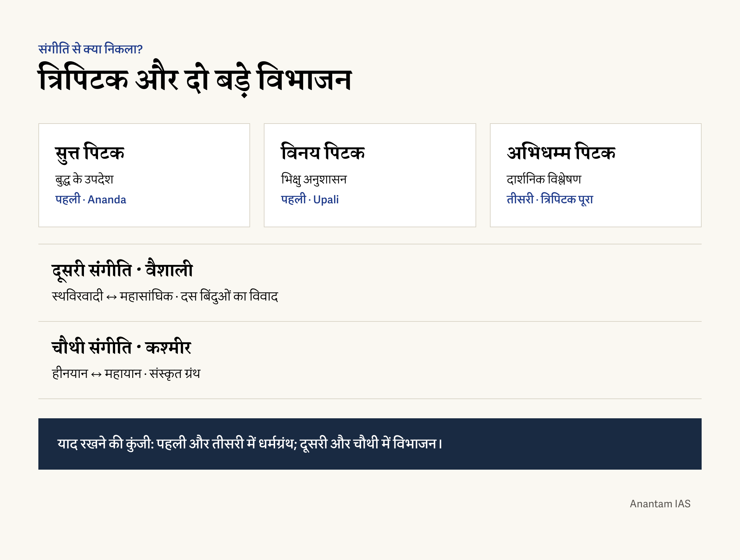The image size is (740, 560).
Task: Click the main heading 'त्रिपिटक और दो बड़े विभाजन'
Action: 195,79
